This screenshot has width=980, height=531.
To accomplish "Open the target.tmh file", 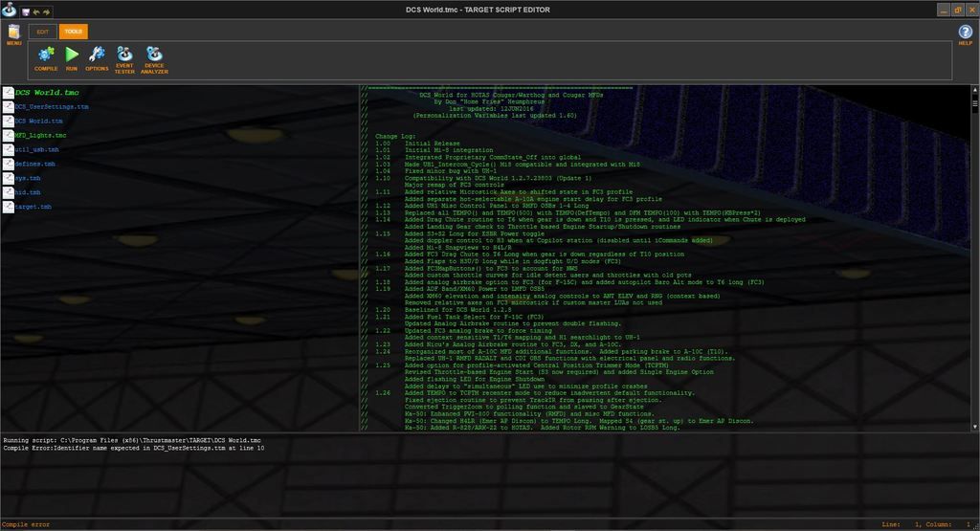I will click(33, 207).
